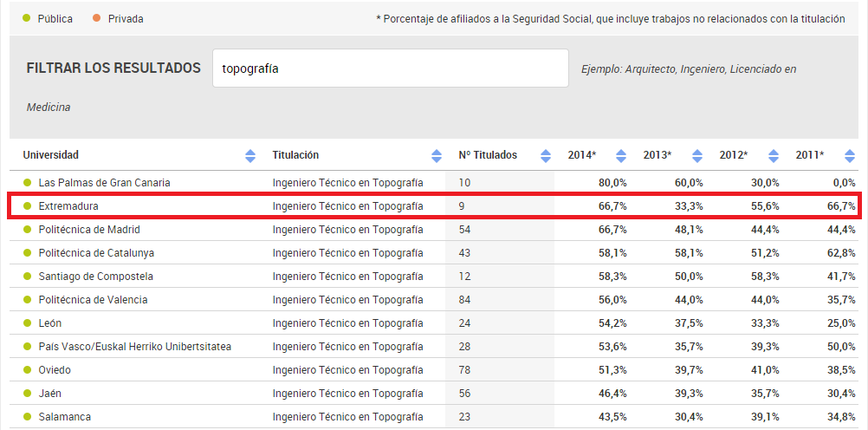868x430 pixels.
Task: Click the 2012* column header label
Action: coord(734,155)
